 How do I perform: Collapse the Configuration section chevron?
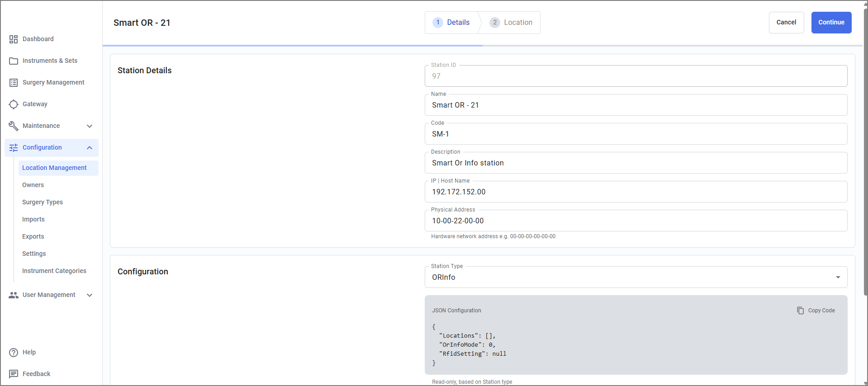click(90, 148)
